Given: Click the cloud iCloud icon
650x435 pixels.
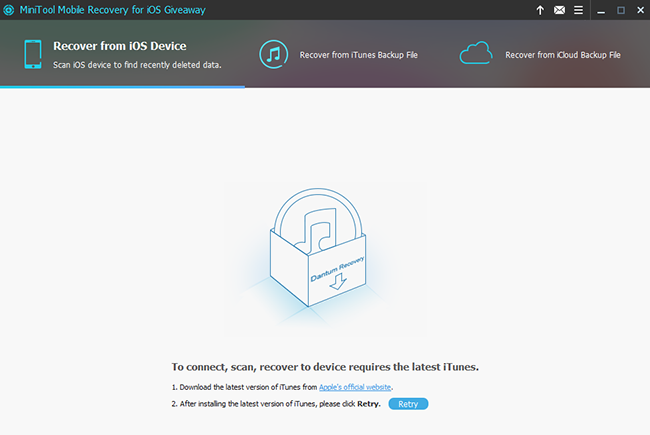Looking at the screenshot, I should pyautogui.click(x=476, y=53).
